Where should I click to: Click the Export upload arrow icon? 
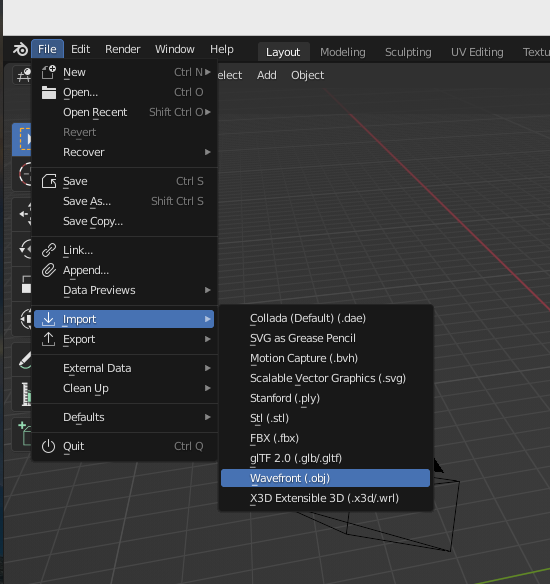click(48, 339)
